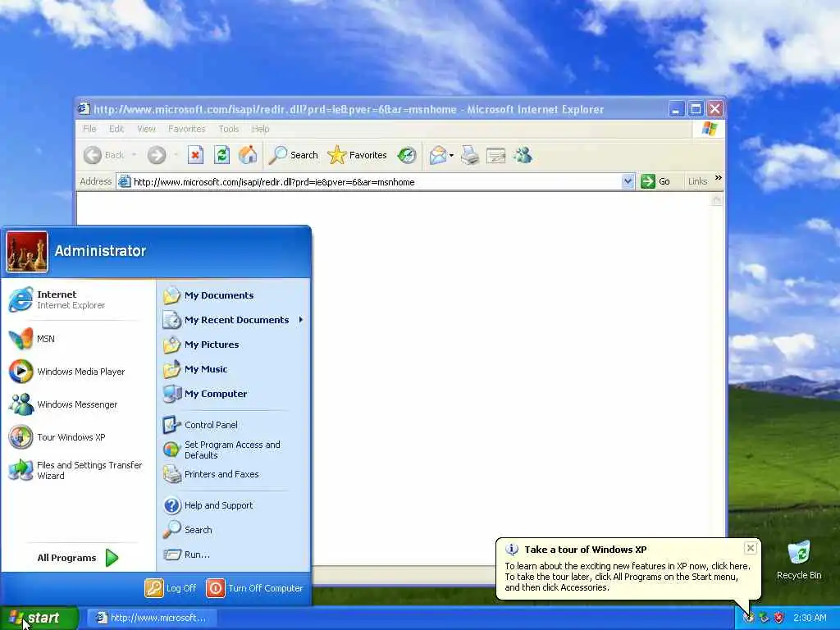Image resolution: width=840 pixels, height=630 pixels.
Task: Click the Windows flag logo in IE
Action: click(710, 129)
